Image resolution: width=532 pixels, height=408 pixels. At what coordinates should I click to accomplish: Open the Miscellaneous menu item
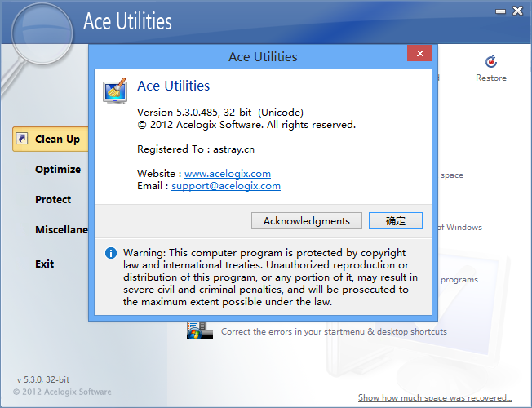point(61,230)
